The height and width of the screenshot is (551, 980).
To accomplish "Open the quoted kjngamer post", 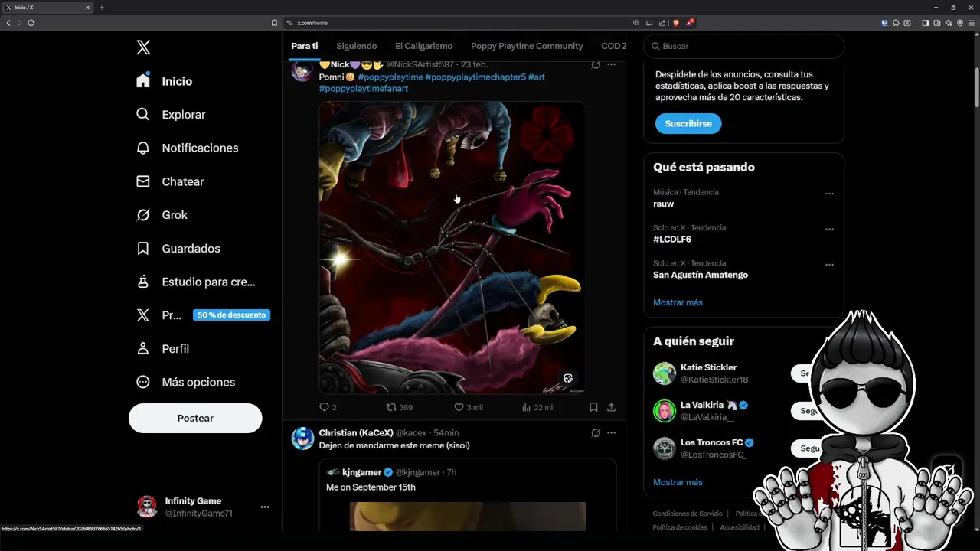I will pyautogui.click(x=468, y=494).
